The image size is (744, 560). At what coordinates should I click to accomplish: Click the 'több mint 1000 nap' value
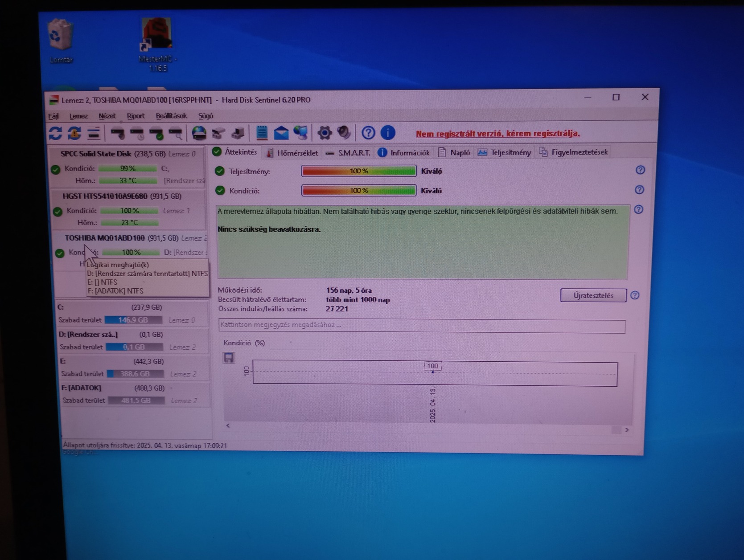[x=358, y=300]
